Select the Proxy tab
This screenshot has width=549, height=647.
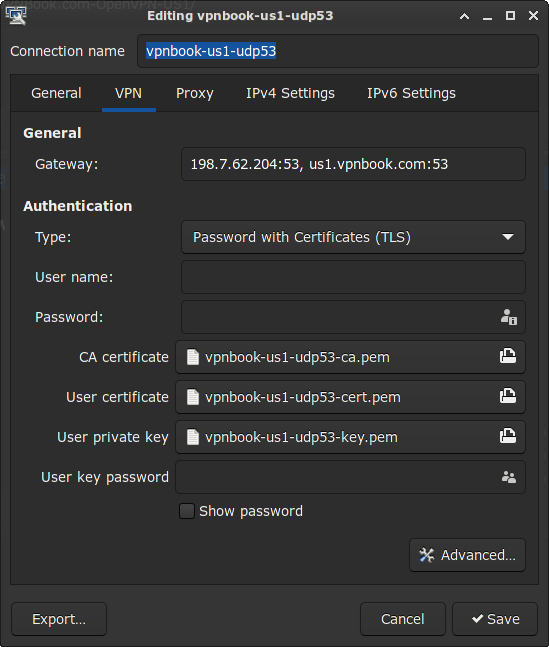pyautogui.click(x=194, y=93)
